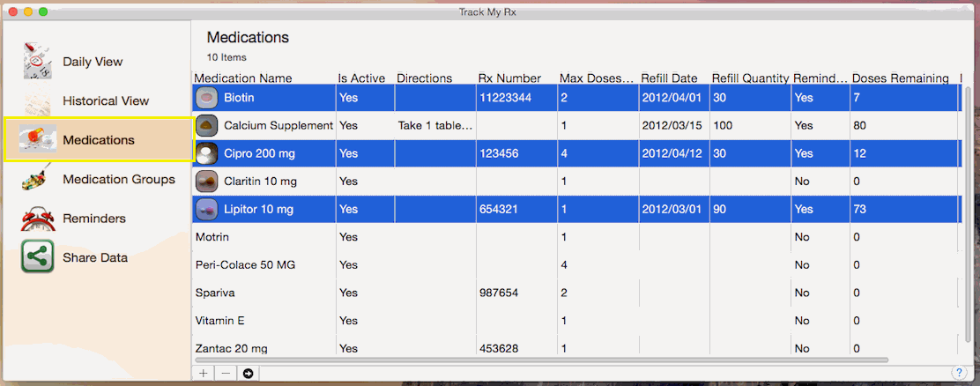Sort by Refill Date column header
Viewport: 980px width, 386px height.
point(670,78)
